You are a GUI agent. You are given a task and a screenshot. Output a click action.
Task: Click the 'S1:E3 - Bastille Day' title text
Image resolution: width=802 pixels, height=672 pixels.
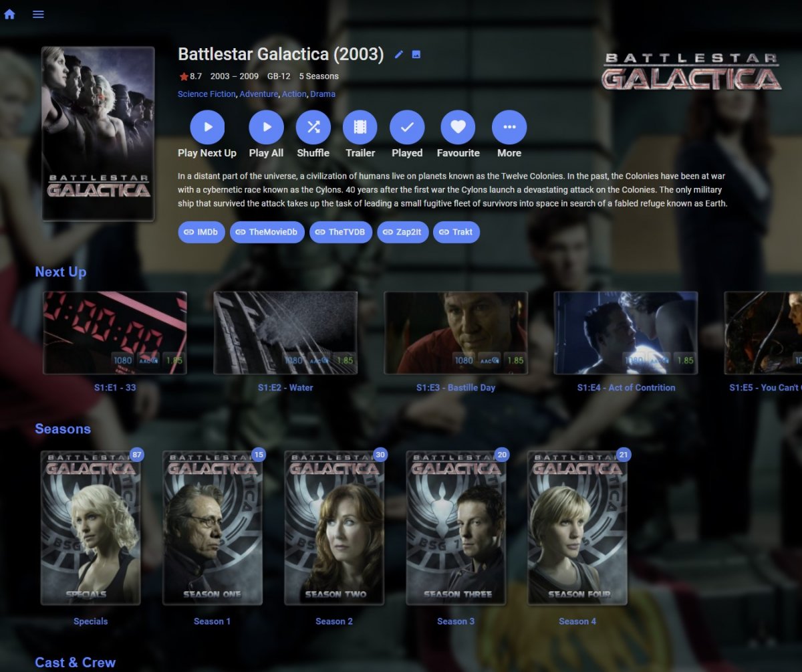point(456,388)
